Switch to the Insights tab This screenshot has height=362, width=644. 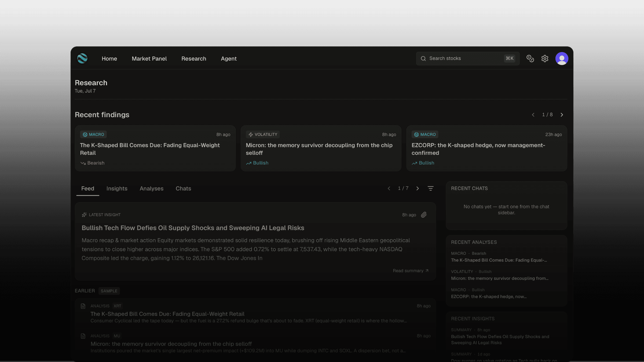pyautogui.click(x=117, y=189)
